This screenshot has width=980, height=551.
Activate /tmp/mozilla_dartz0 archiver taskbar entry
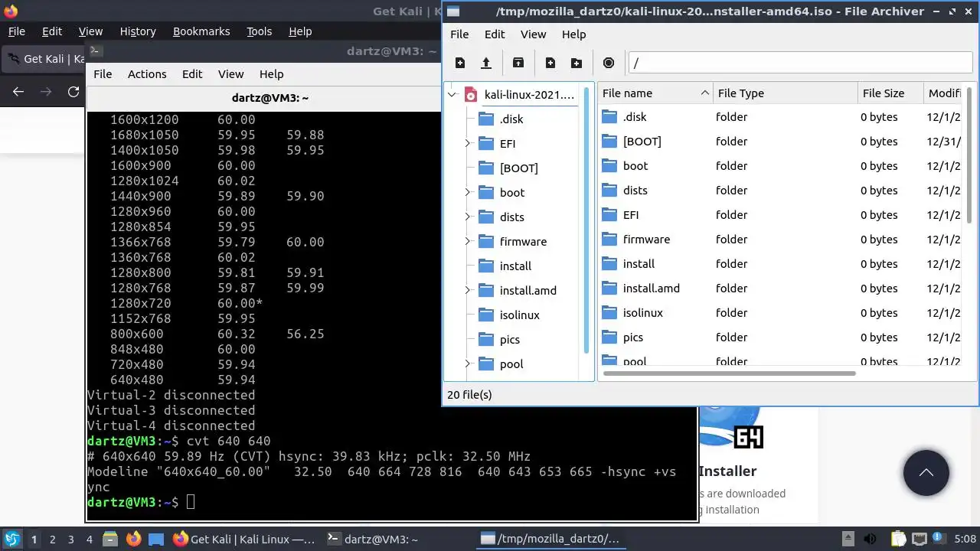[551, 539]
